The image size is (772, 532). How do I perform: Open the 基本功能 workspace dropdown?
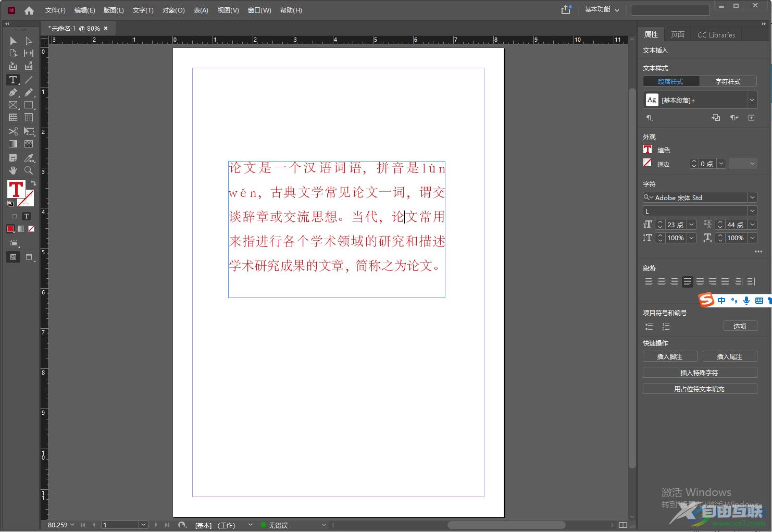(x=602, y=10)
